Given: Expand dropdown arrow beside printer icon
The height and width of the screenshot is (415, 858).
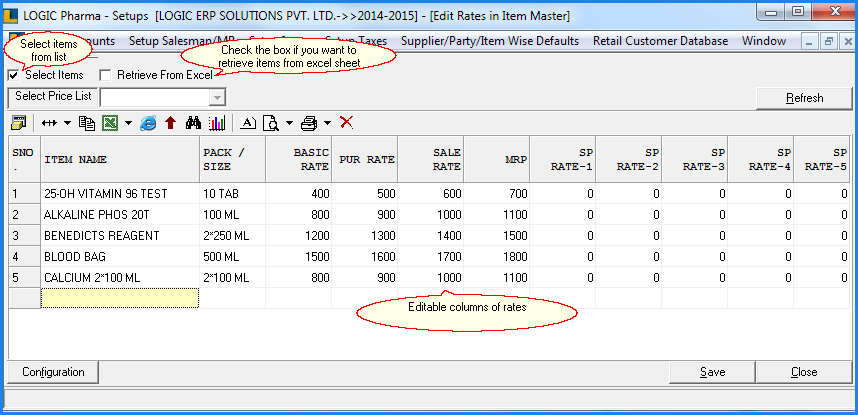Looking at the screenshot, I should [327, 123].
